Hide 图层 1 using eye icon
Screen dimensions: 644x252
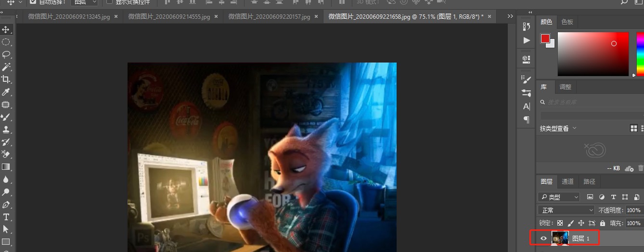click(543, 238)
